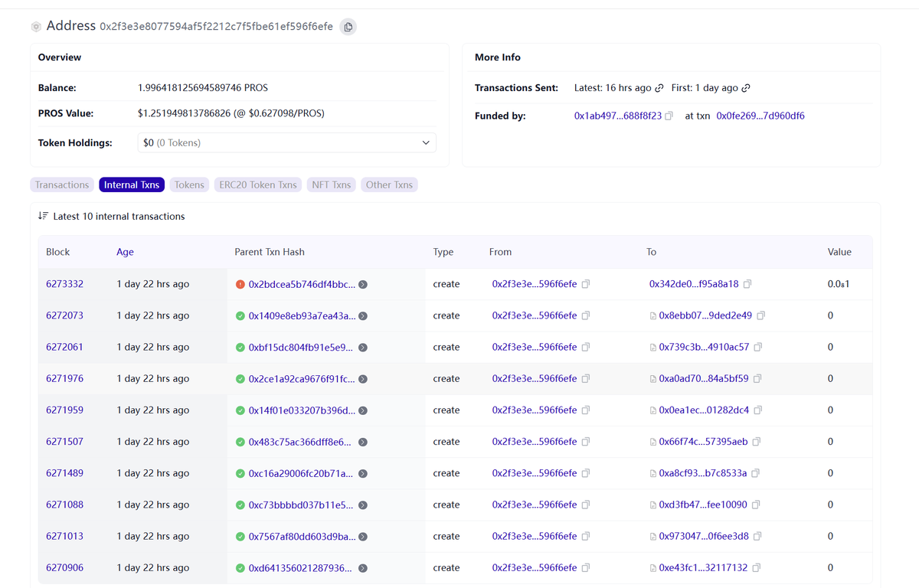Viewport: 919px width, 588px height.
Task: Open To contract 0xd3fb47...fee10090
Action: click(703, 505)
